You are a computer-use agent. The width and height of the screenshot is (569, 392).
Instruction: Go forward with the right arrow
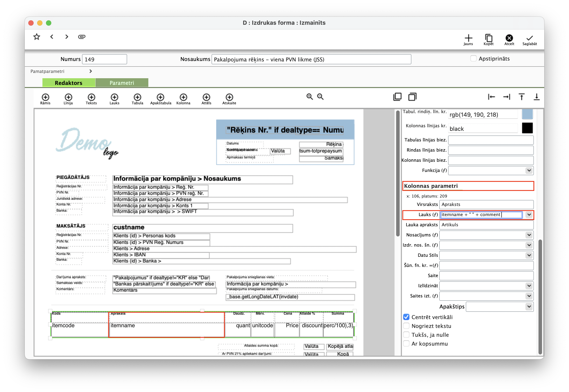(67, 37)
